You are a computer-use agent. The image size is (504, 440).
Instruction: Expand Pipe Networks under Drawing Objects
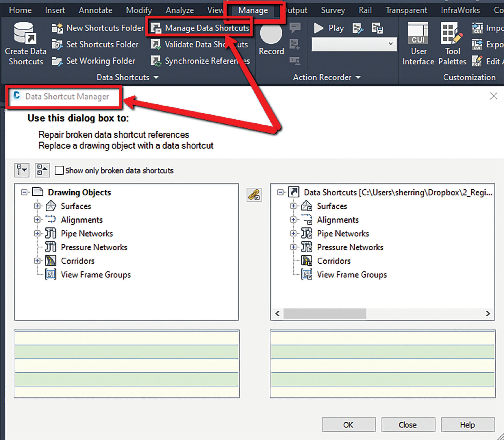(37, 233)
